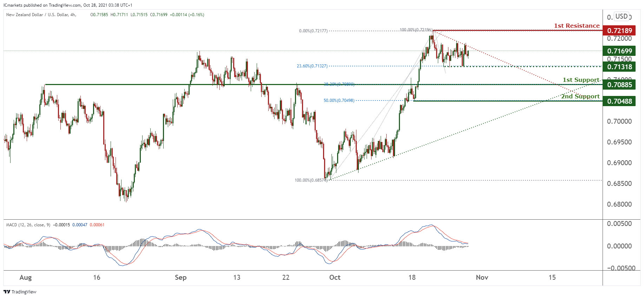The height and width of the screenshot is (298, 644).
Task: Click the 0.69500 price axis value
Action: point(619,142)
